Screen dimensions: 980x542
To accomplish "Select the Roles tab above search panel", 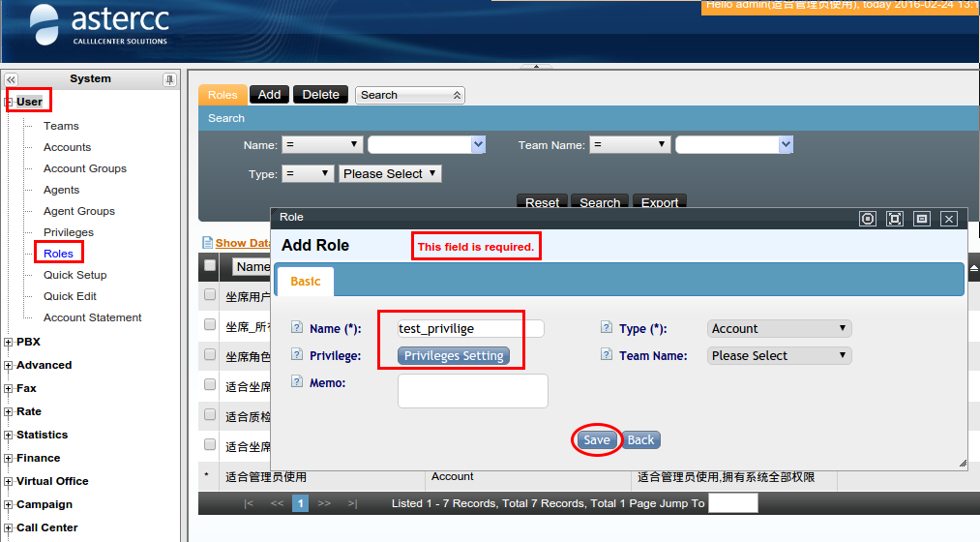I will tap(223, 95).
